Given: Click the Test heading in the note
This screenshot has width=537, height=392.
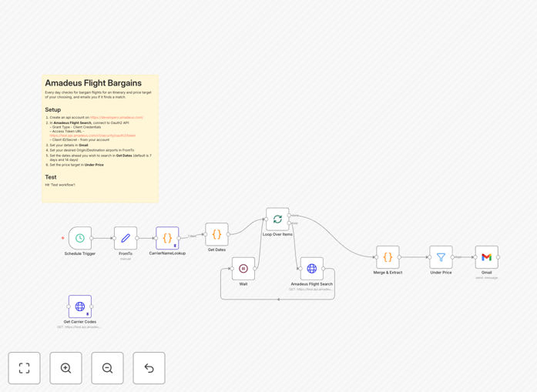Looking at the screenshot, I should pos(51,177).
